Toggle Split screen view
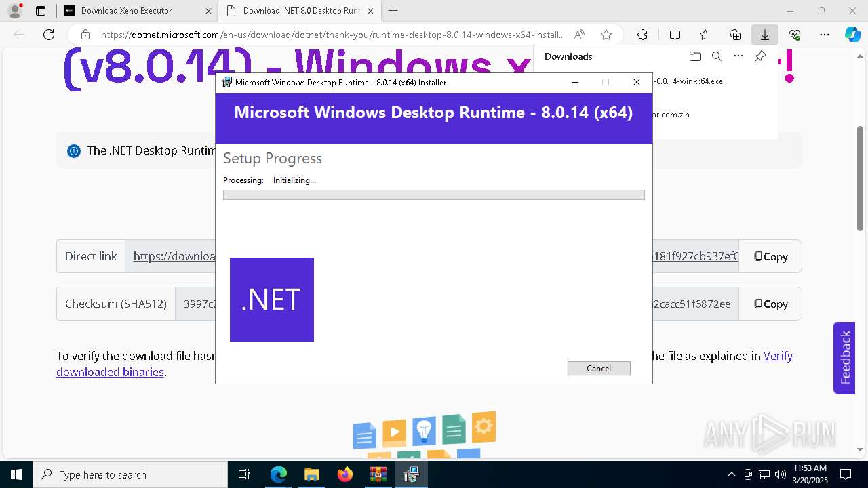Image resolution: width=868 pixels, height=488 pixels. [x=675, y=35]
